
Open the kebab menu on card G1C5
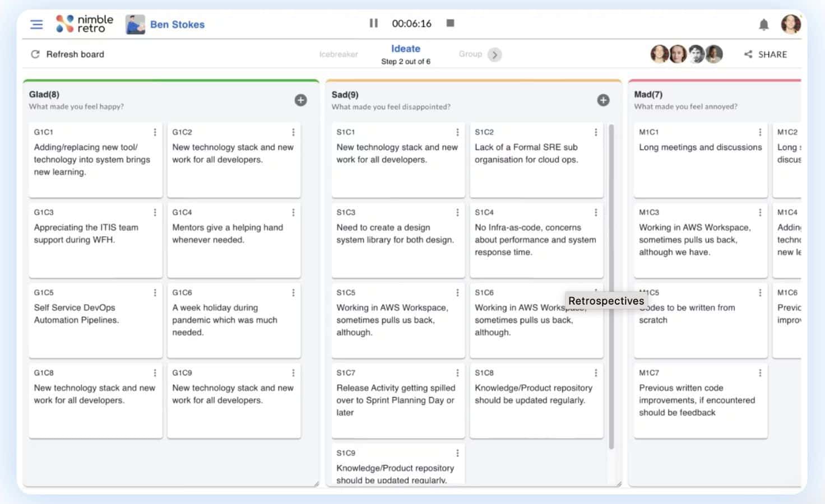pos(155,292)
